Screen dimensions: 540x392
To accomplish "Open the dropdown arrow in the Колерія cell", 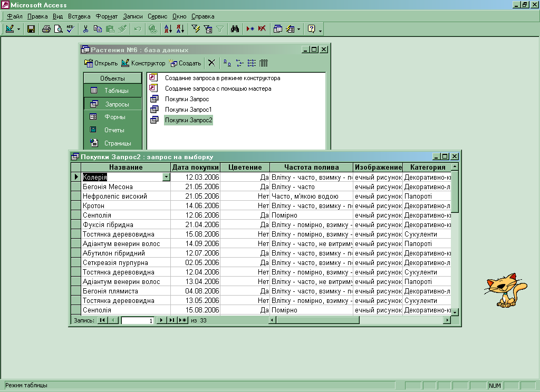I will (166, 177).
